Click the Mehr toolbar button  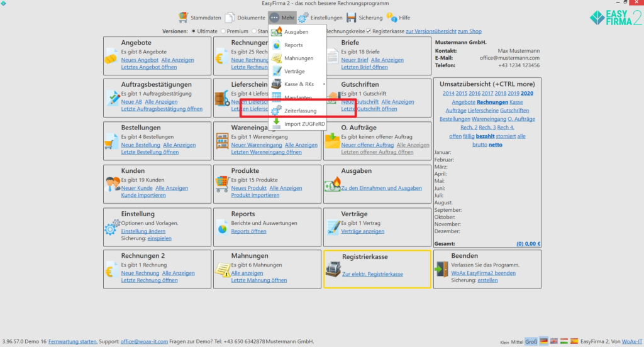pyautogui.click(x=282, y=18)
